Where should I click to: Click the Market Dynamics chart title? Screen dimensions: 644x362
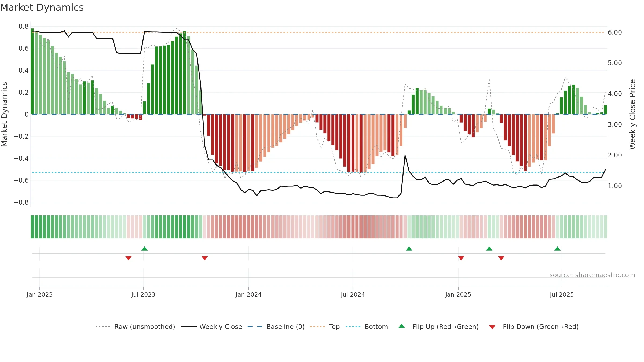tap(42, 8)
